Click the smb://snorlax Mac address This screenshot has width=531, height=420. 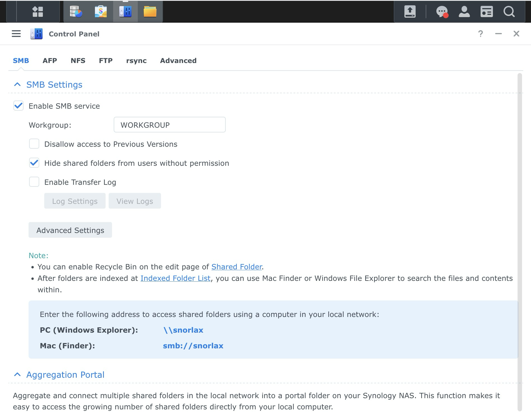click(193, 346)
